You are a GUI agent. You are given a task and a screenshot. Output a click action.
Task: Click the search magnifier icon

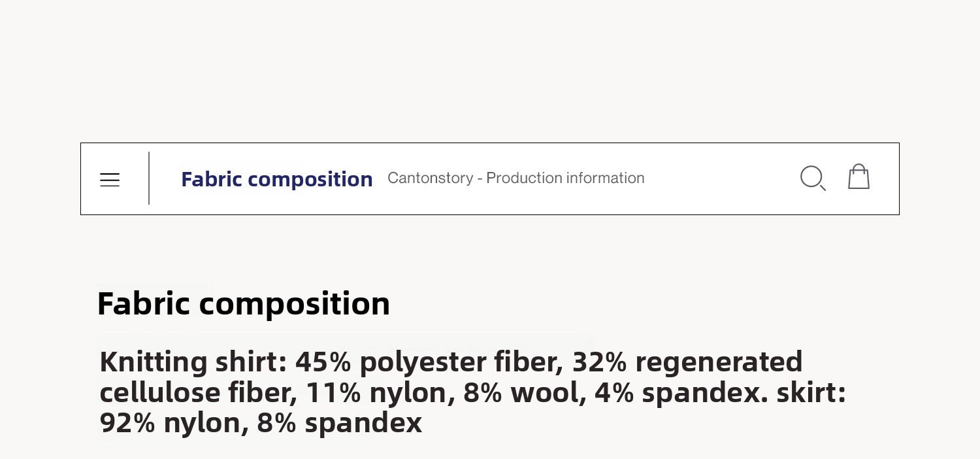pos(813,178)
